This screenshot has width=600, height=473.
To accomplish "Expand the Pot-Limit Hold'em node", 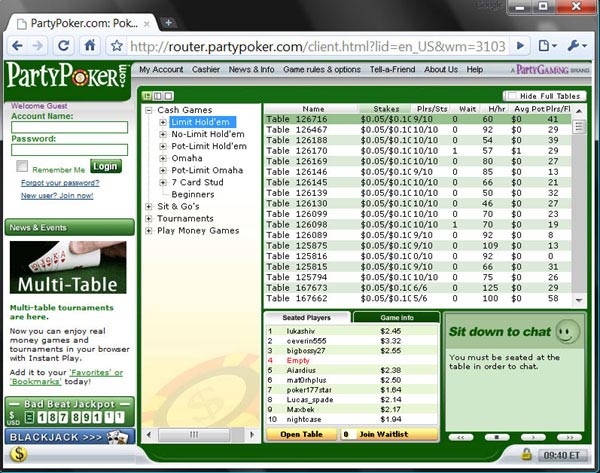I will 163,146.
